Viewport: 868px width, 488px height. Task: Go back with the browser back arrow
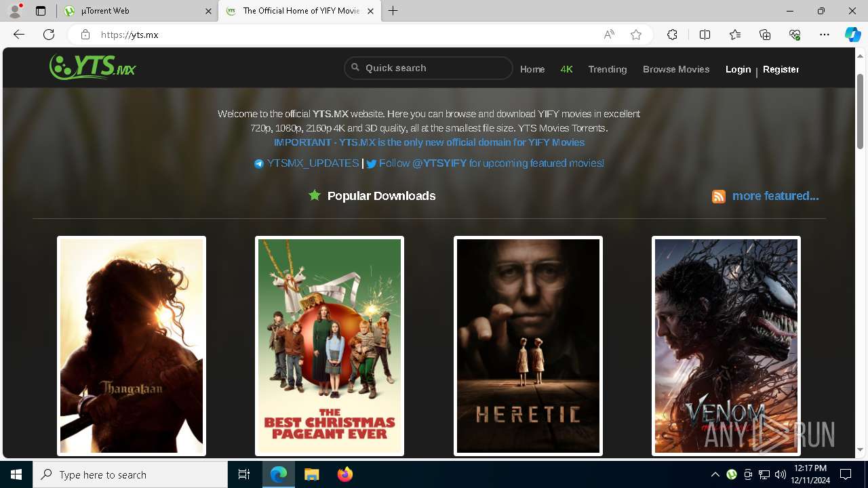pyautogui.click(x=19, y=35)
